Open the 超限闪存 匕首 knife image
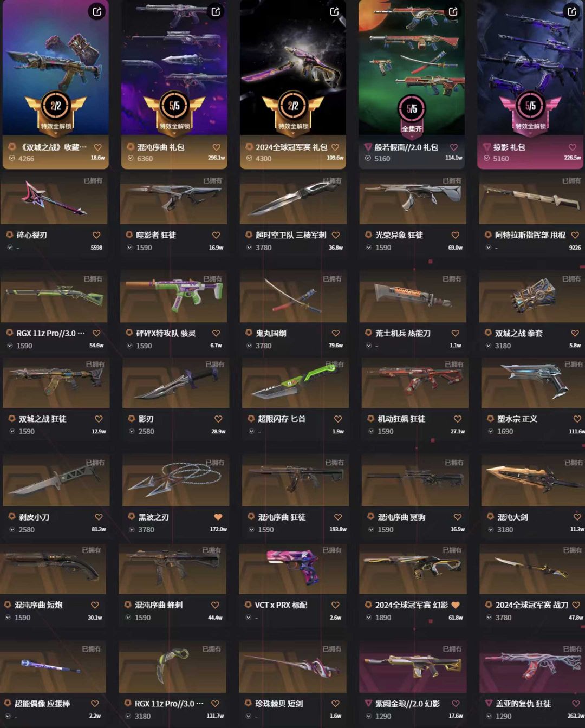 click(x=295, y=383)
